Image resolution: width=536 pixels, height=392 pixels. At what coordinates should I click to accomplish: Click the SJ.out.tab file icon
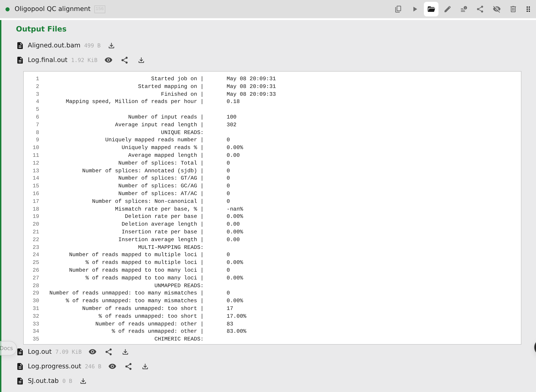pyautogui.click(x=20, y=381)
